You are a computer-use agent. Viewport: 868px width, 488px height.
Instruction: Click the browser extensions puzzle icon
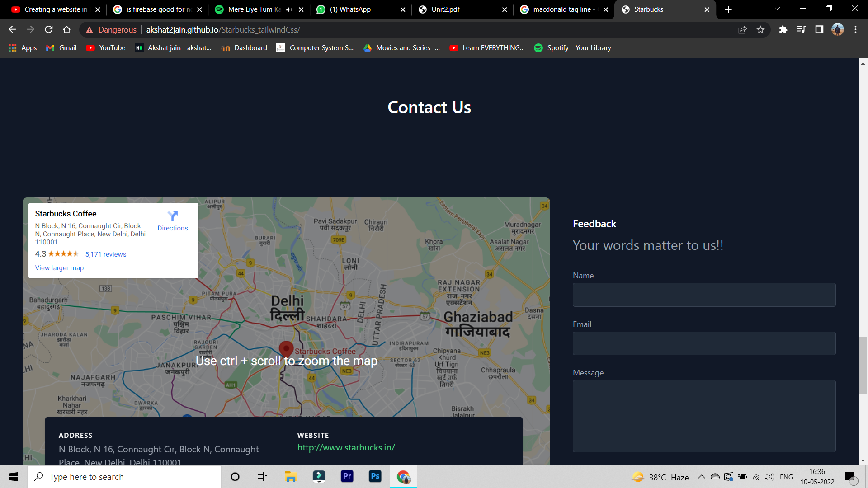click(x=783, y=29)
